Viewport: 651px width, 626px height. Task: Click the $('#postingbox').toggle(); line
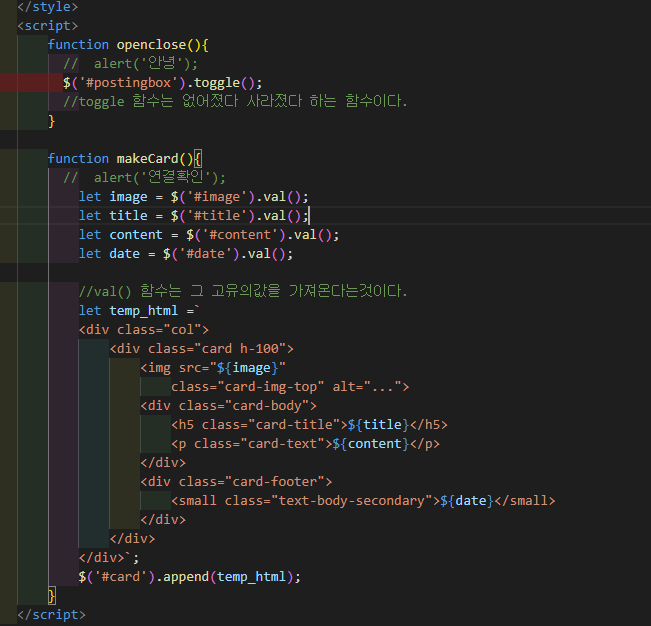(162, 83)
